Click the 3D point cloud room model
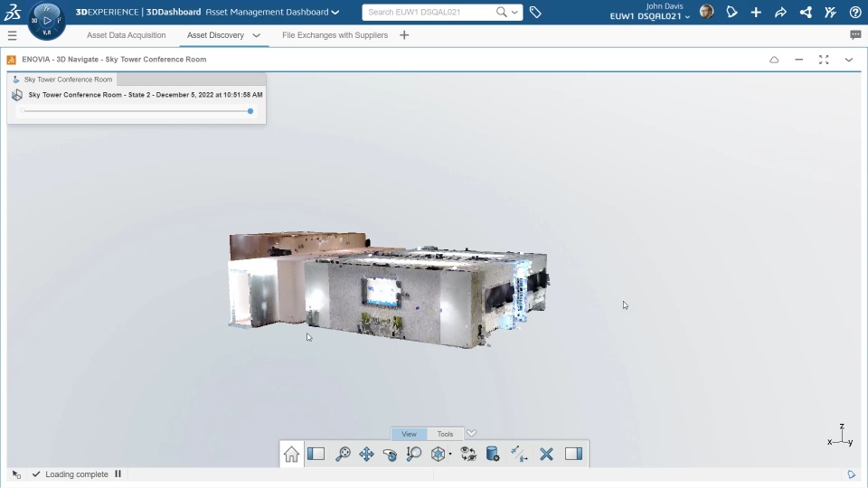868x488 pixels. pos(388,289)
